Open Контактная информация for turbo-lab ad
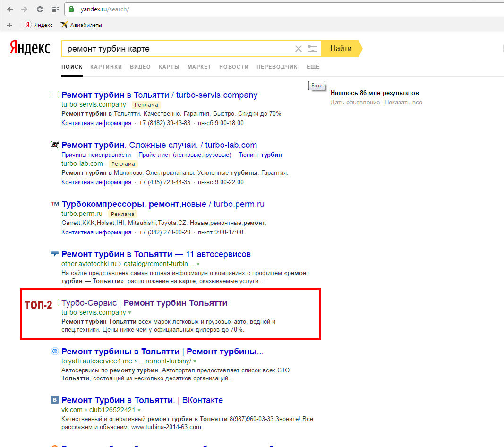This screenshot has width=504, height=447. [96, 182]
